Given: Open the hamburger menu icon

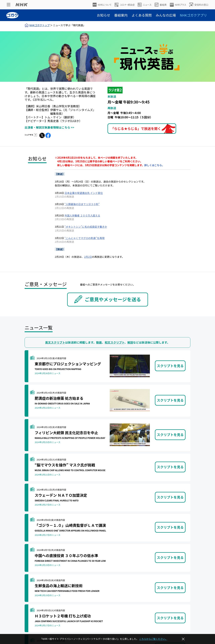Looking at the screenshot, I should 9,5.
